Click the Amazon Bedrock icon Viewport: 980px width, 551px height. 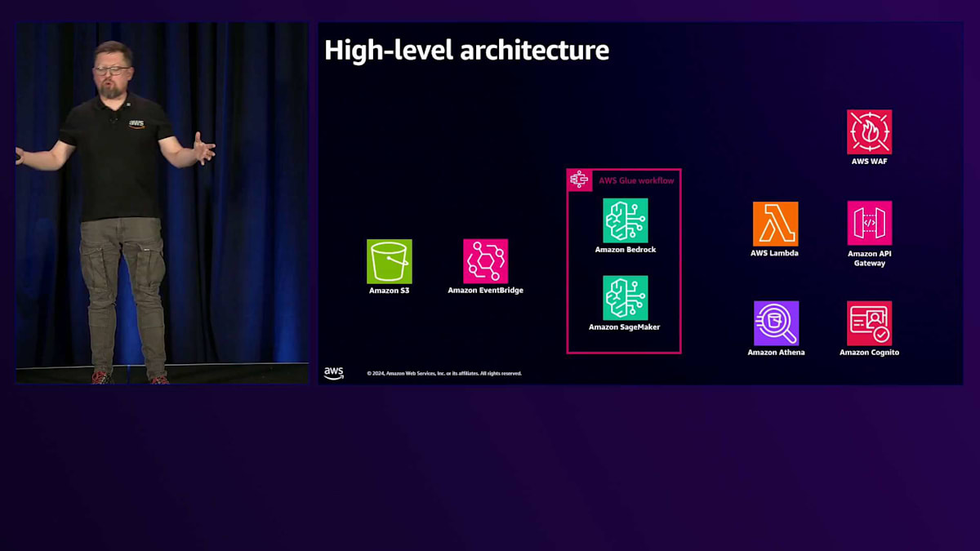click(626, 220)
